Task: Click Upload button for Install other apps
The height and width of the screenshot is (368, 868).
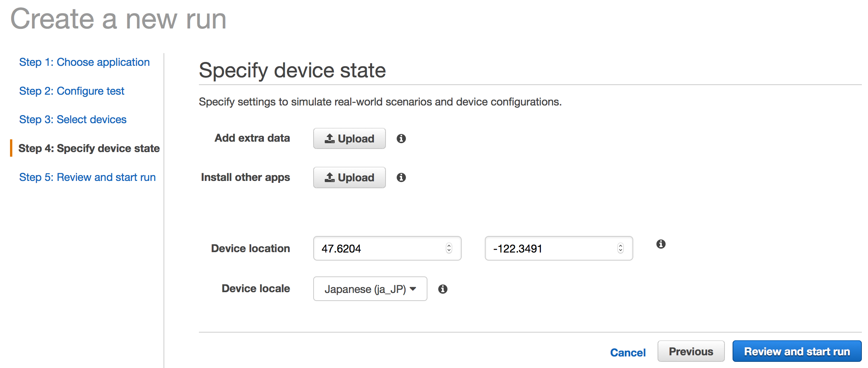Action: (x=349, y=177)
